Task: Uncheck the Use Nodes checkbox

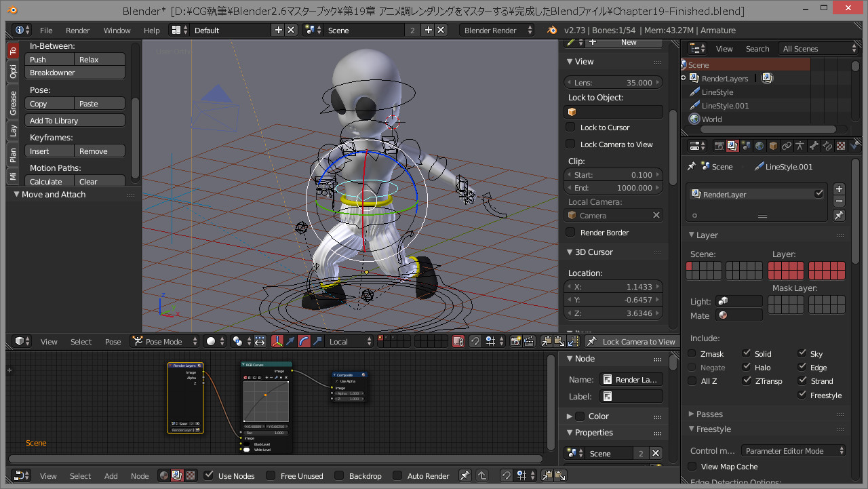Action: (x=209, y=476)
